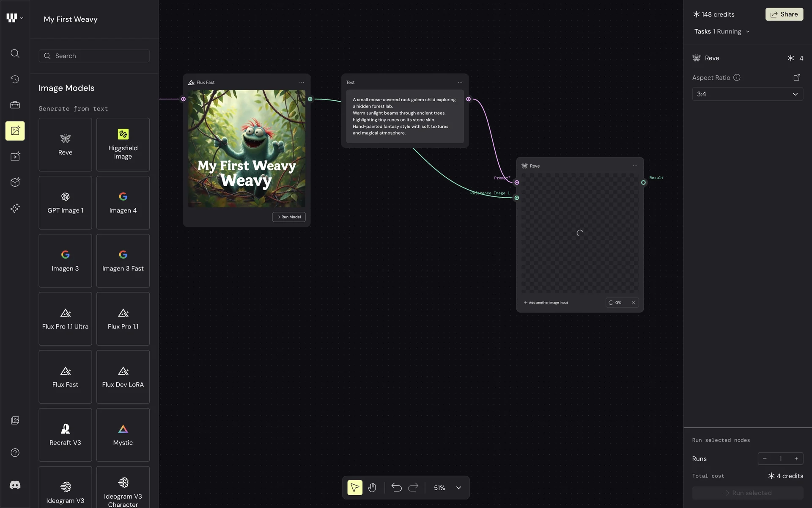This screenshot has height=508, width=812.
Task: Click the Discord icon in sidebar
Action: [x=15, y=485]
